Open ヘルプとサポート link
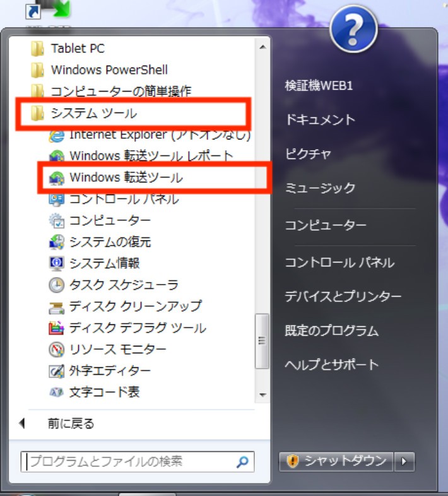Image resolution: width=448 pixels, height=496 pixels. pyautogui.click(x=331, y=365)
